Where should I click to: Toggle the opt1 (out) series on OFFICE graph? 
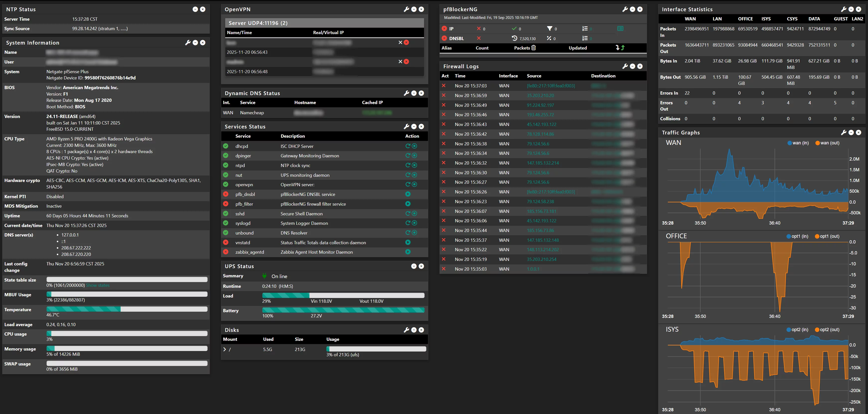point(827,236)
